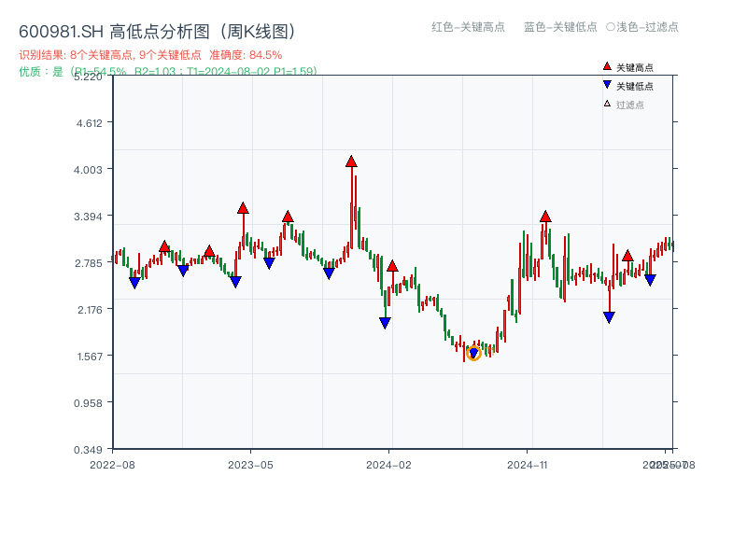Click the red key-high marker near the 2024-11 rebound

[x=543, y=216]
